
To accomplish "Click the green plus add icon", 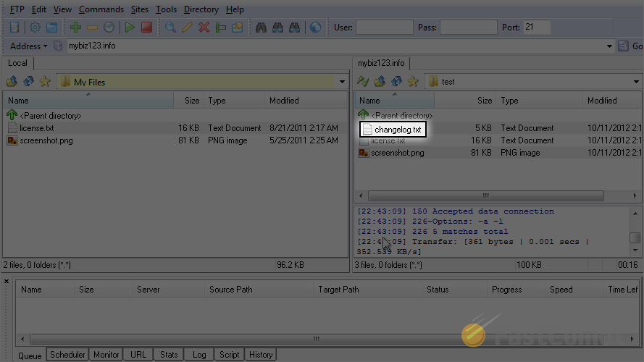I will coord(75,28).
